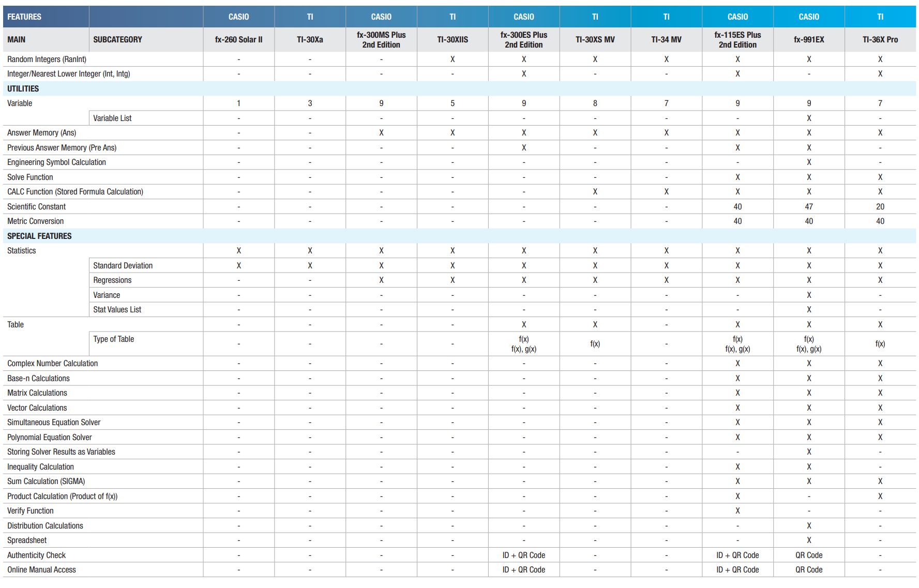Select the Stat Values List subcategory label
The height and width of the screenshot is (588, 919).
tap(117, 310)
